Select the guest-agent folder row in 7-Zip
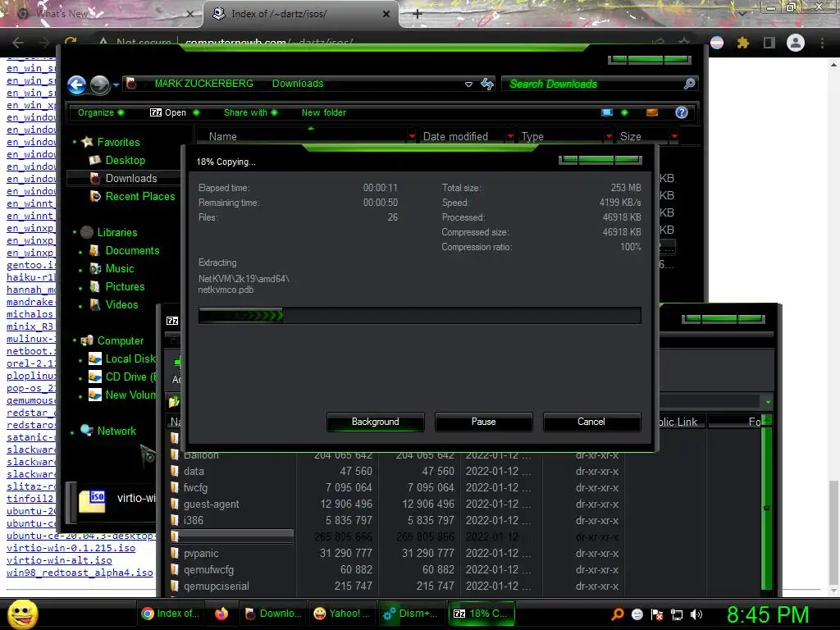The width and height of the screenshot is (840, 630). tap(396, 504)
